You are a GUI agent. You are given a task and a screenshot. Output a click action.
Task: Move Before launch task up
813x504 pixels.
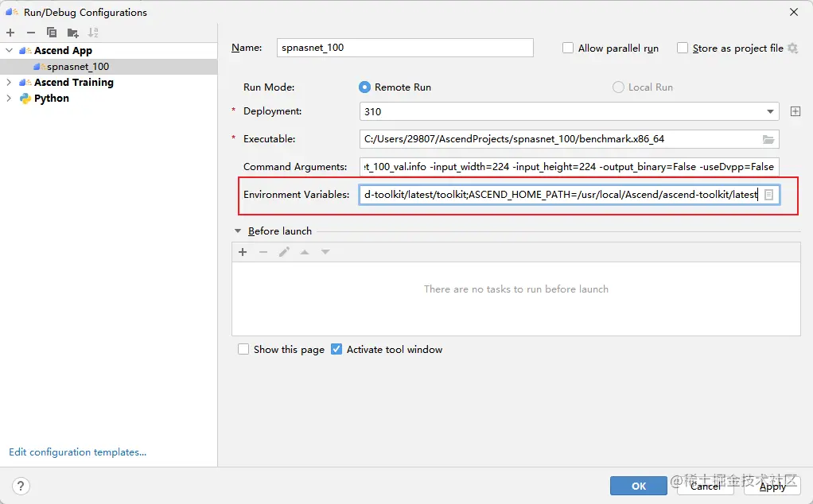click(x=305, y=252)
